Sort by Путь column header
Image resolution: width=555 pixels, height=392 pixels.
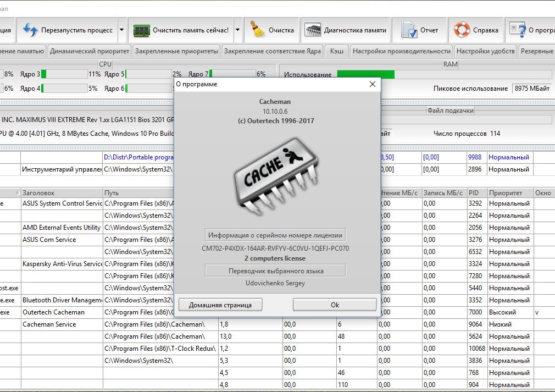point(138,193)
